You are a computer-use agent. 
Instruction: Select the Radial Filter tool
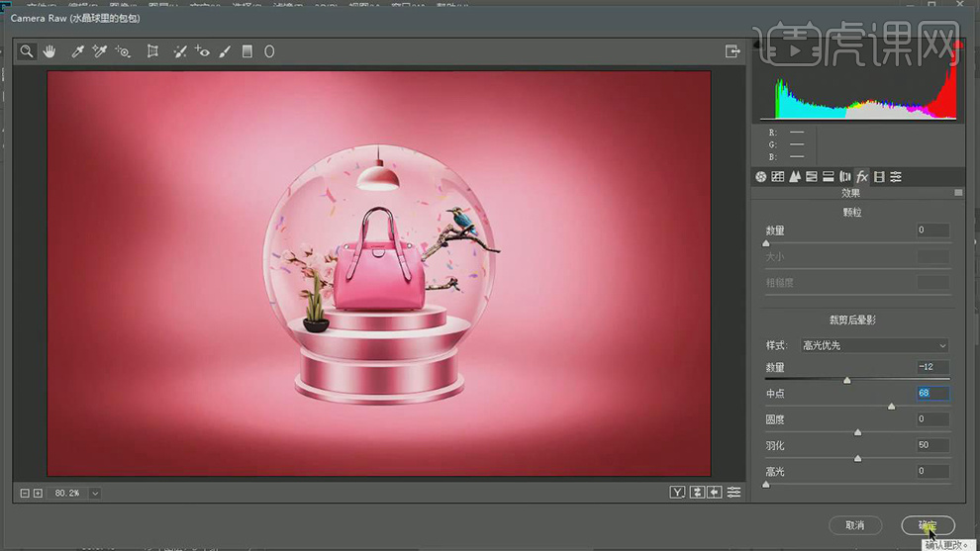coord(269,51)
